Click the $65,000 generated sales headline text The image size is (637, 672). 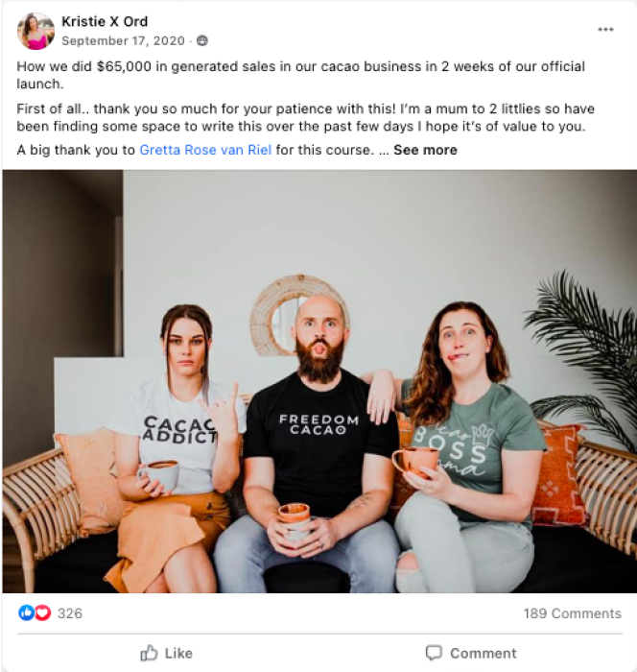(x=300, y=75)
